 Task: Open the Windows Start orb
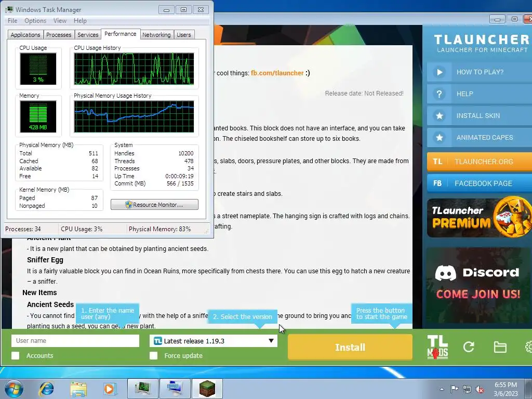pos(14,389)
